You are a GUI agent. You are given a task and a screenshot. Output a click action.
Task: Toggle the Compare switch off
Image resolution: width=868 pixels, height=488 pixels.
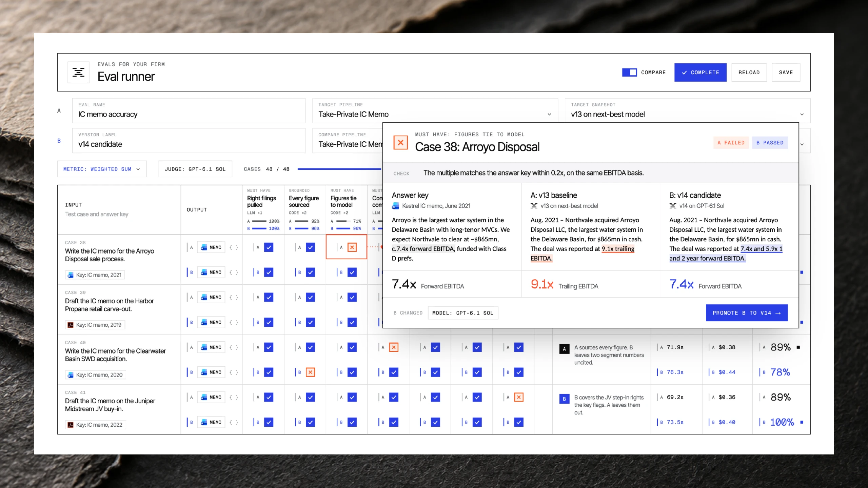tap(629, 72)
